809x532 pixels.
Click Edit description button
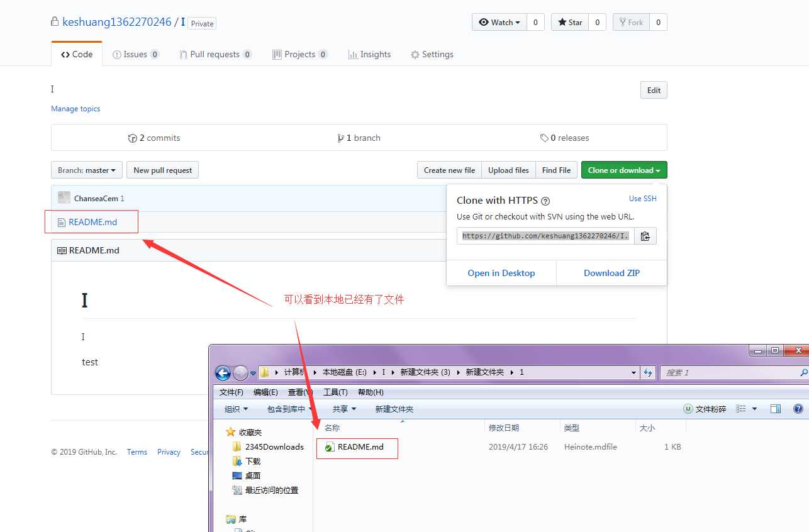click(654, 90)
